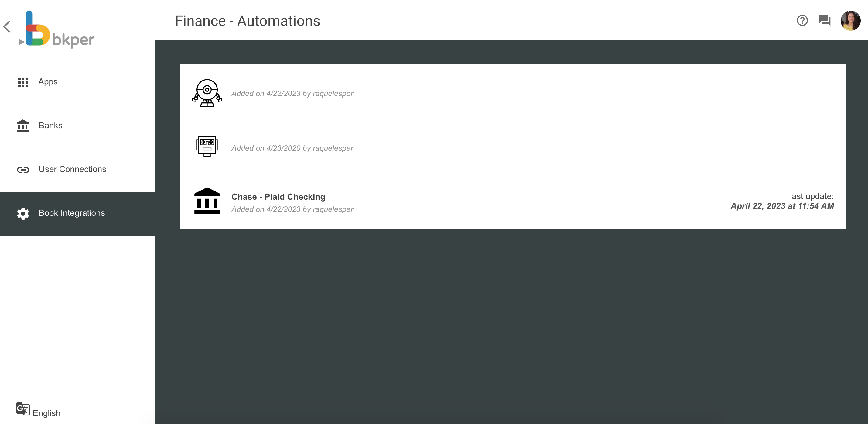Click the English language option

point(47,413)
